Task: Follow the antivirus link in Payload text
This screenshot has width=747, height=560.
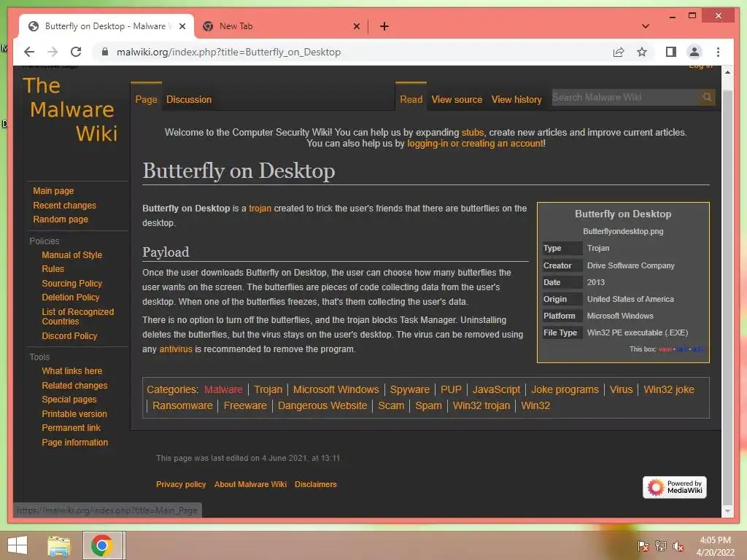Action: pos(176,349)
